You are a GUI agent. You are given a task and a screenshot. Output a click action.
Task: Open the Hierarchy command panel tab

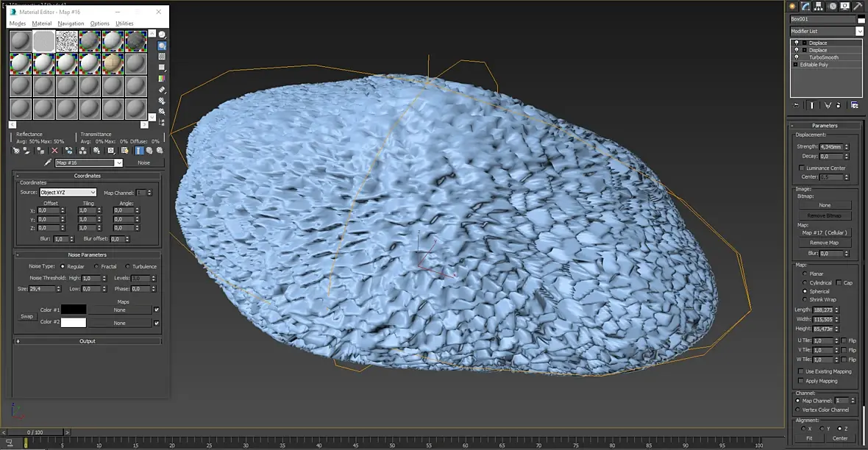pyautogui.click(x=818, y=6)
